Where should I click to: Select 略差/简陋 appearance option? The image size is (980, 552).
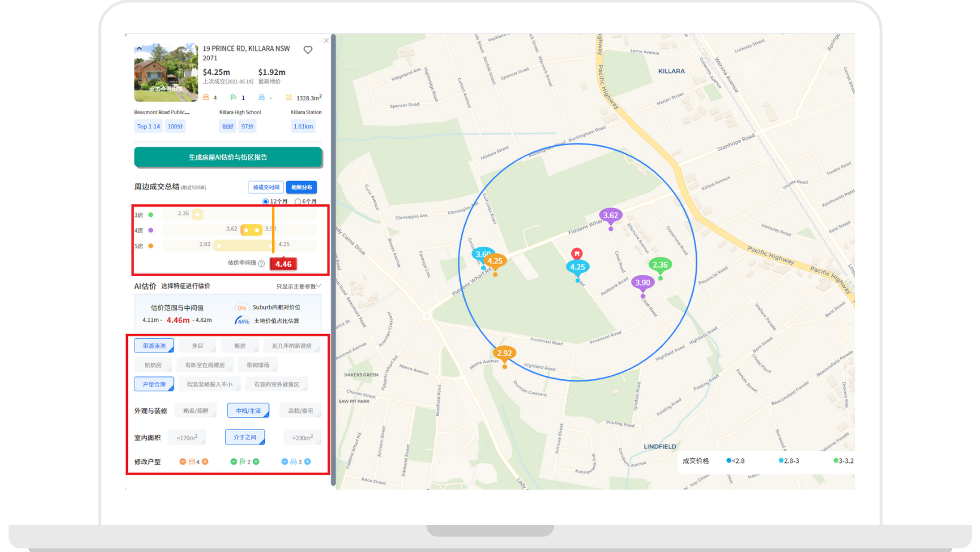(196, 410)
